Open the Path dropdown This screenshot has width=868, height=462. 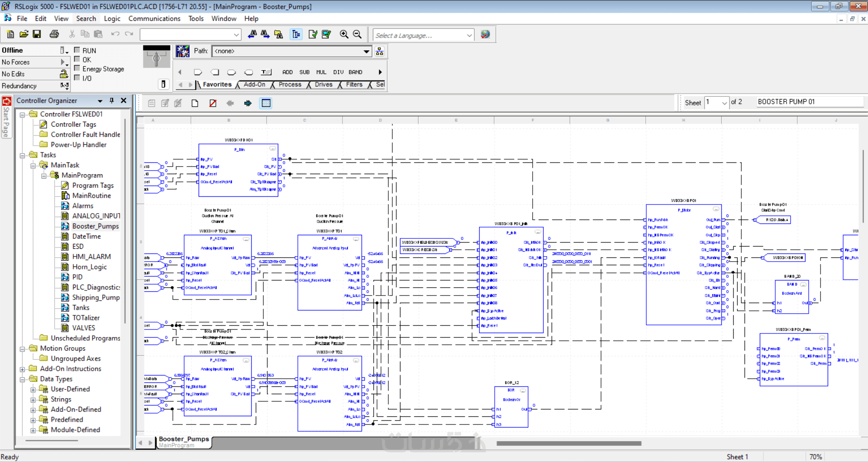pyautogui.click(x=366, y=52)
